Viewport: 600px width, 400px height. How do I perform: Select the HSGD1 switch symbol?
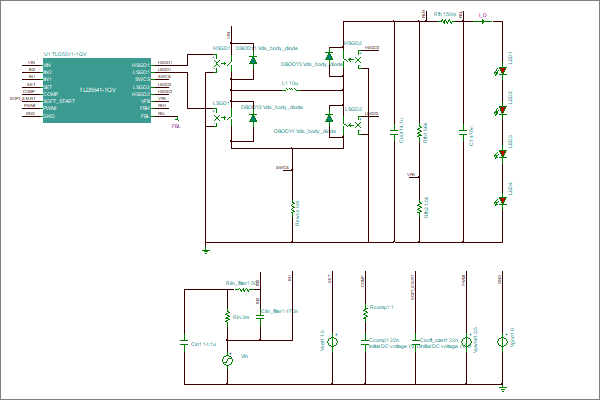[x=223, y=62]
